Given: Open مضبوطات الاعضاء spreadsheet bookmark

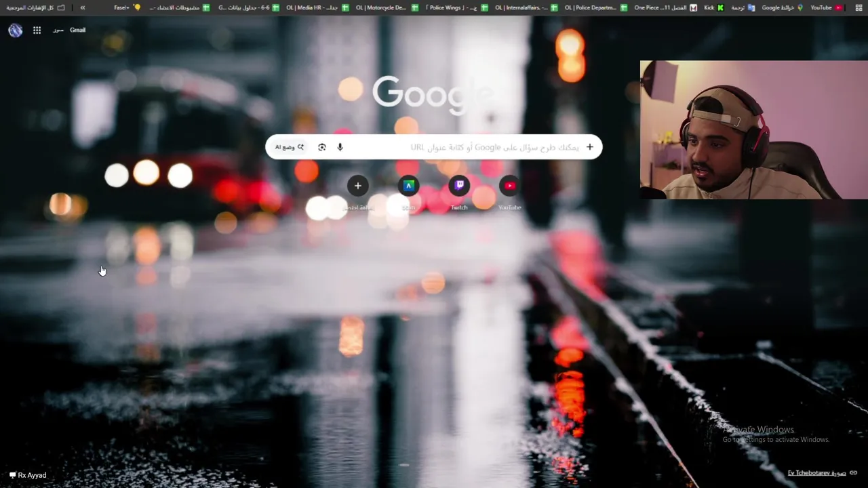Looking at the screenshot, I should (x=179, y=7).
